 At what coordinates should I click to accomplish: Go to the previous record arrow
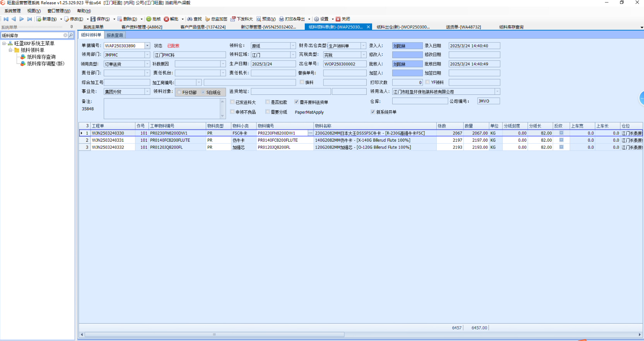pos(14,19)
